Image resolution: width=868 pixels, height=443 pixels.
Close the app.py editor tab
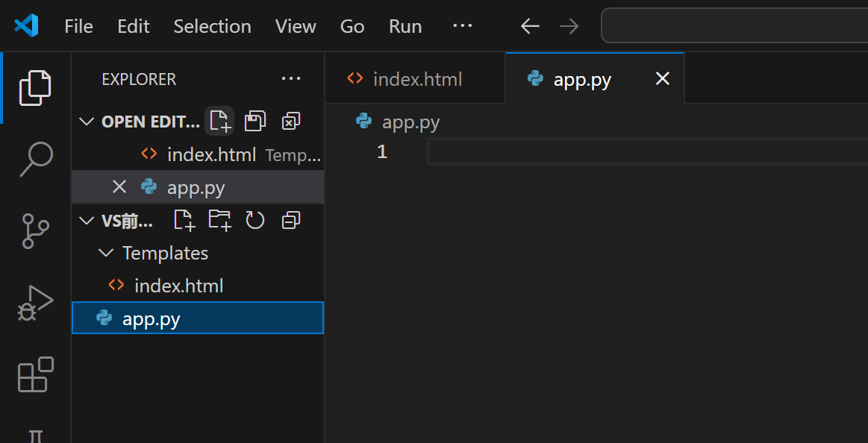point(663,79)
